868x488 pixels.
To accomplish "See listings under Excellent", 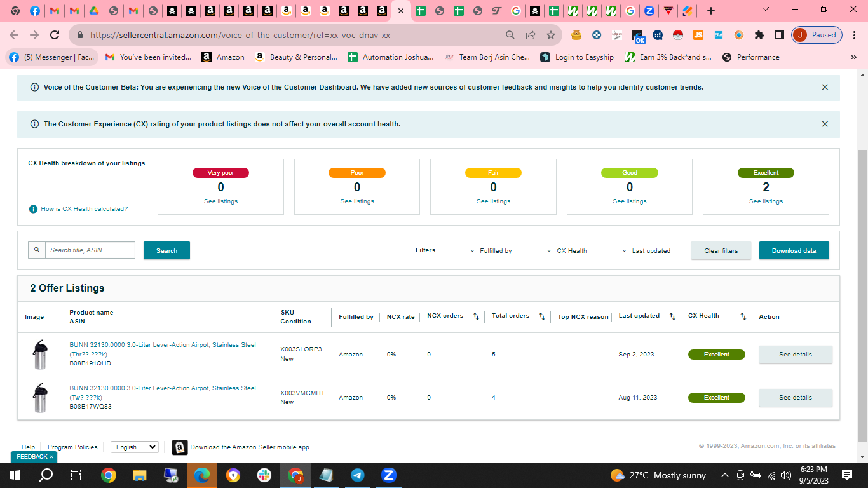I will (x=766, y=201).
